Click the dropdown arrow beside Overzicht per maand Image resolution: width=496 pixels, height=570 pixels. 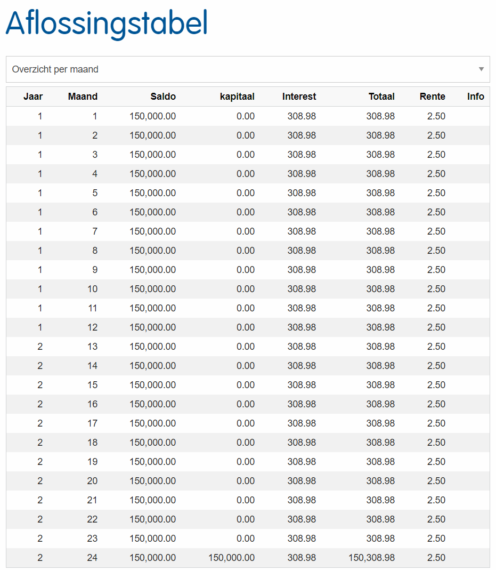(481, 69)
